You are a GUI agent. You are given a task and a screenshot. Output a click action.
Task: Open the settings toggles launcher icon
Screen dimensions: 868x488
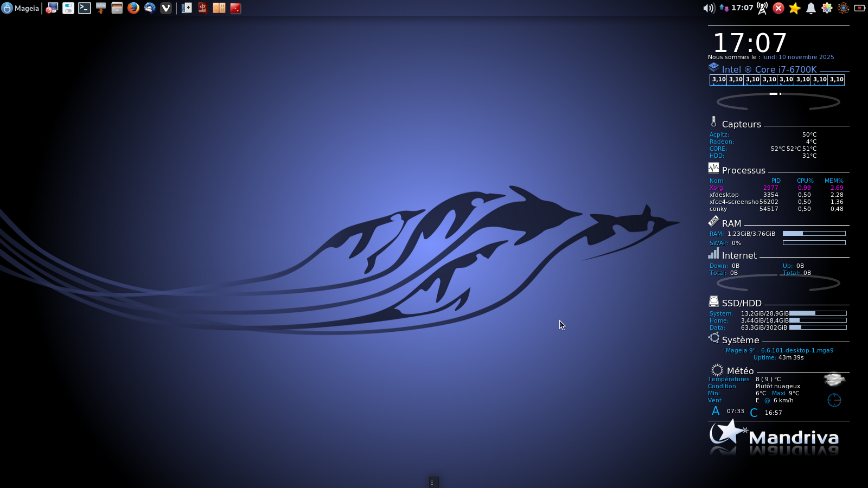[x=68, y=8]
